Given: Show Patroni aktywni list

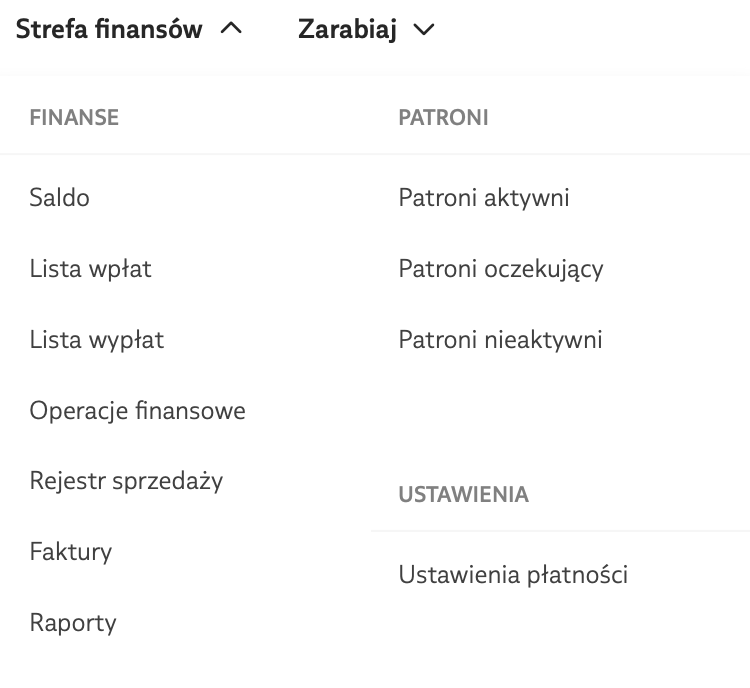Looking at the screenshot, I should 484,198.
